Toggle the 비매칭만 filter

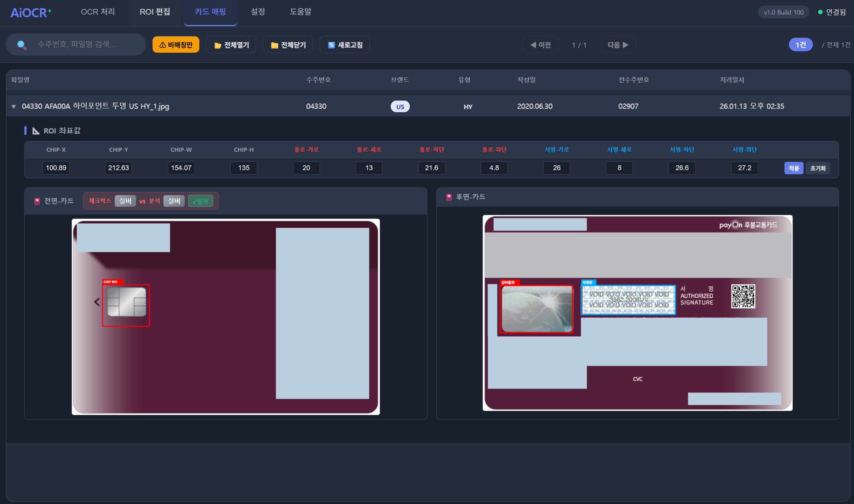click(175, 45)
